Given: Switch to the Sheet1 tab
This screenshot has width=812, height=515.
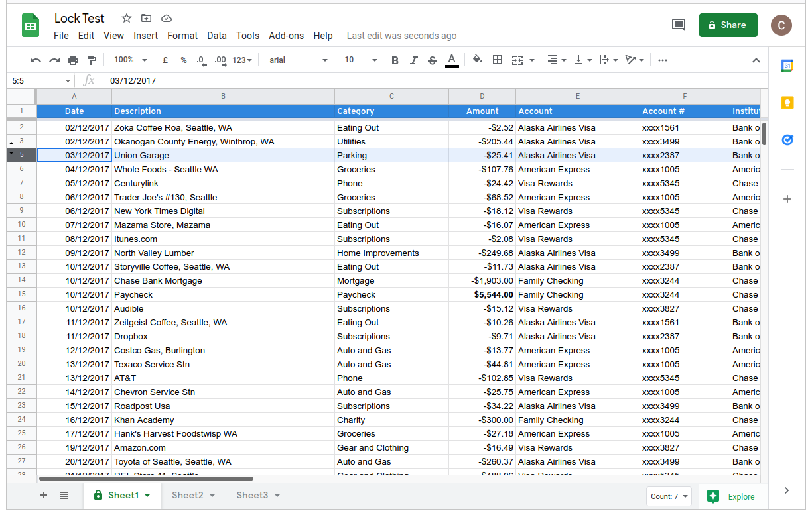Looking at the screenshot, I should [x=123, y=495].
